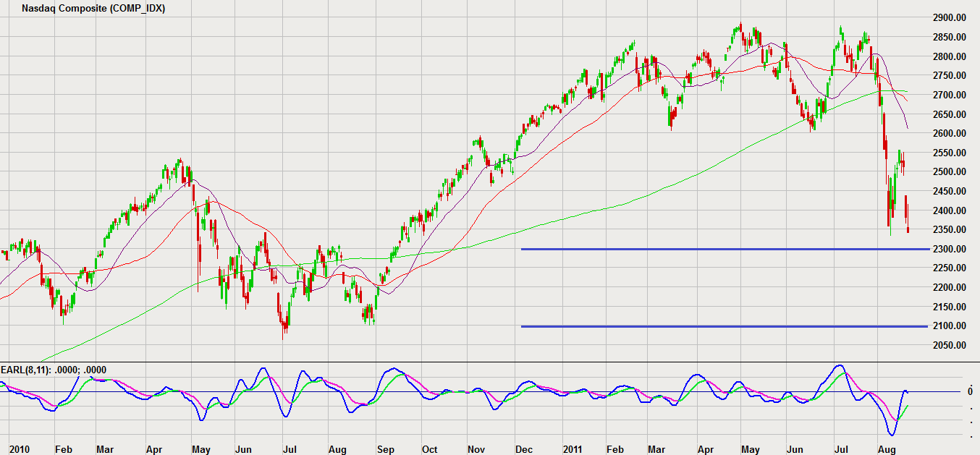Image resolution: width=980 pixels, height=455 pixels.
Task: Select the 2050.00 price axis label
Action: pos(948,345)
